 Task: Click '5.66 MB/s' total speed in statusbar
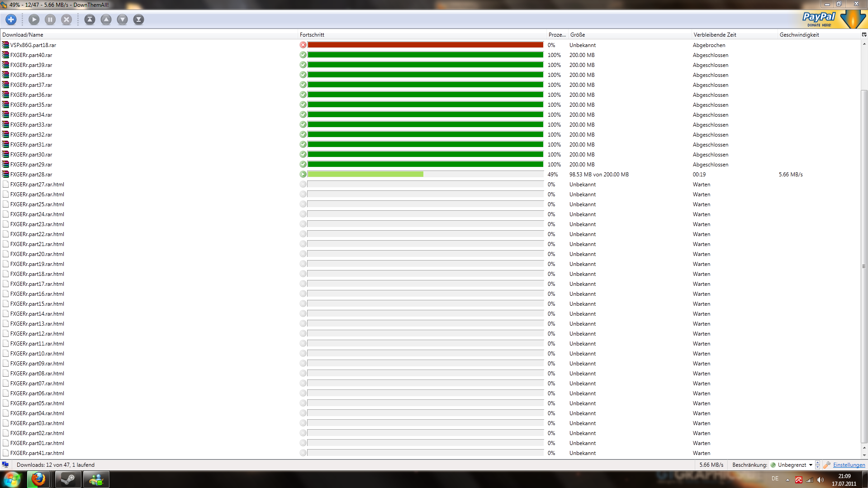coord(711,464)
